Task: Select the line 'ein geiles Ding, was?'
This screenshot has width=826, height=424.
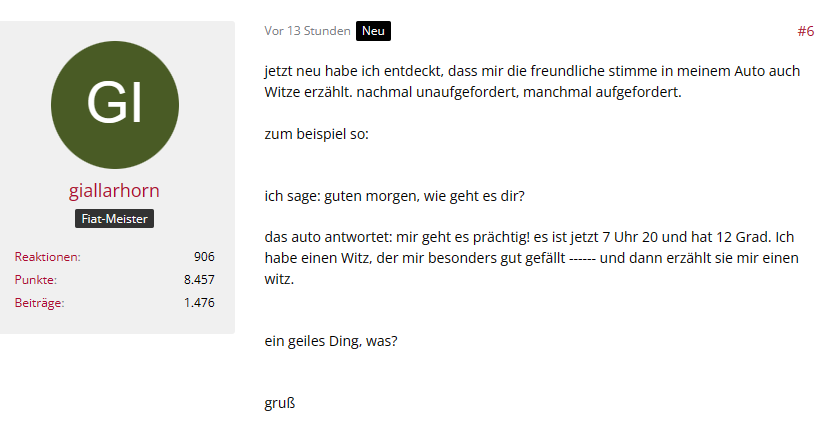Action: tap(331, 341)
